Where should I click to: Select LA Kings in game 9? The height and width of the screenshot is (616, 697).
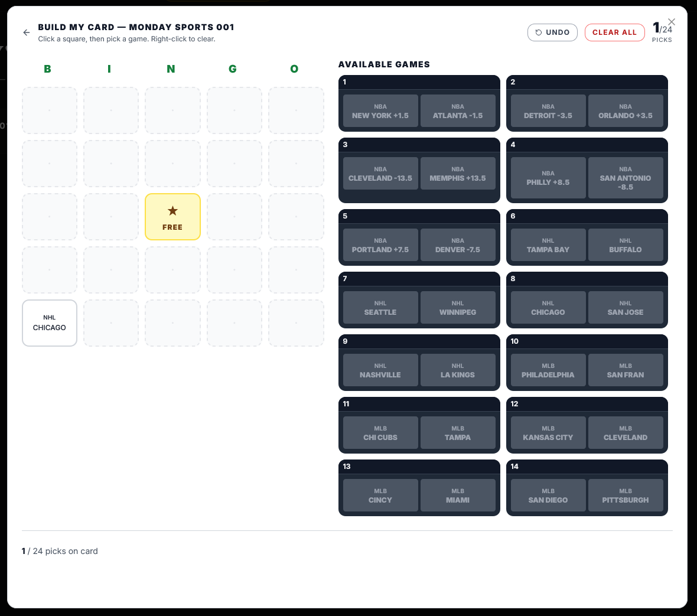tap(458, 370)
